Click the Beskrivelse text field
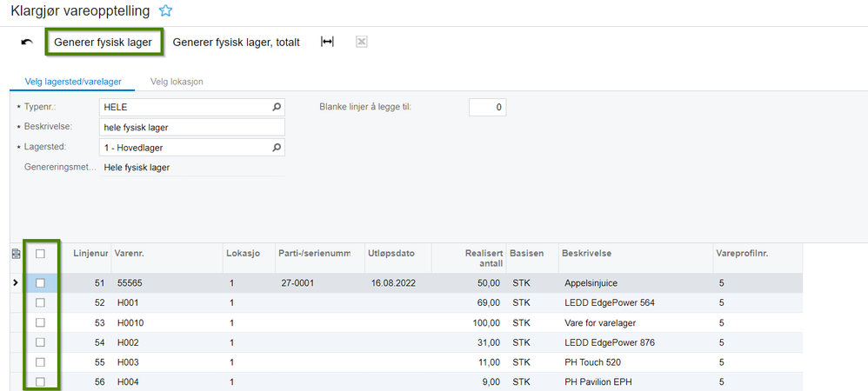 click(191, 127)
